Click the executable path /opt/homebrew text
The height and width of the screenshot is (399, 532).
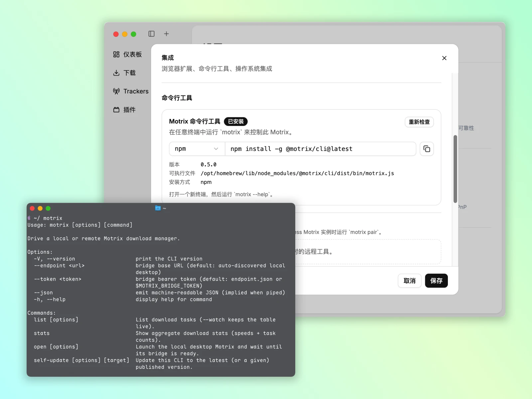tap(297, 173)
